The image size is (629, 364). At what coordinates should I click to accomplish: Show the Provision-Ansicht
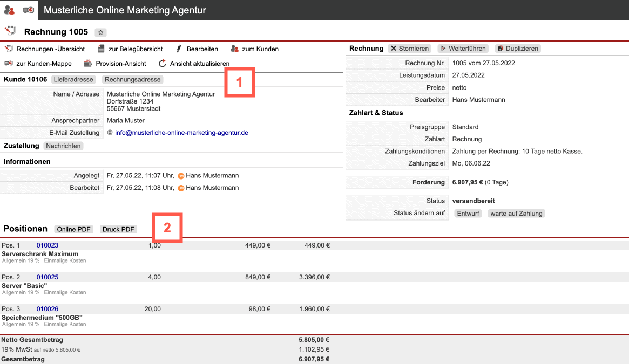tap(120, 64)
